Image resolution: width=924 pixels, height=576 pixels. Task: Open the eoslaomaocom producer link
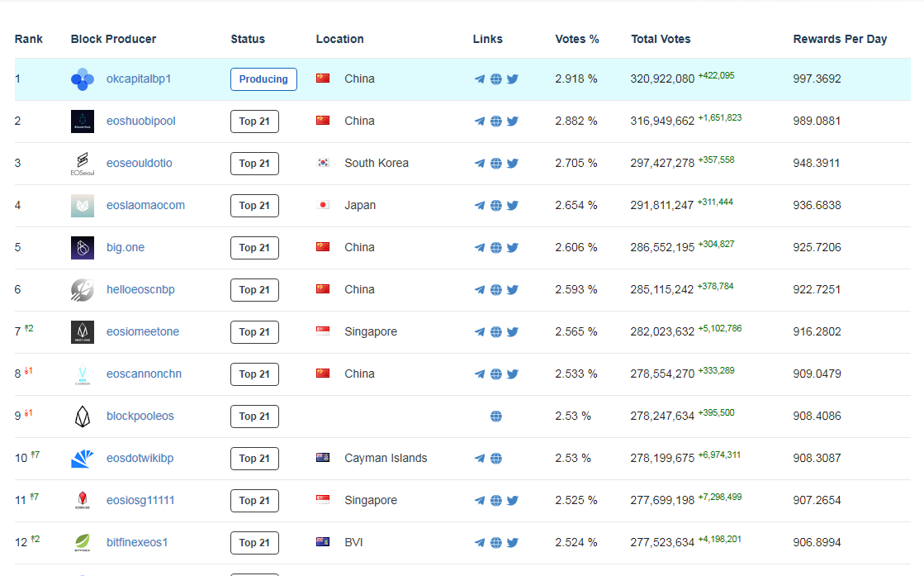[x=145, y=205]
